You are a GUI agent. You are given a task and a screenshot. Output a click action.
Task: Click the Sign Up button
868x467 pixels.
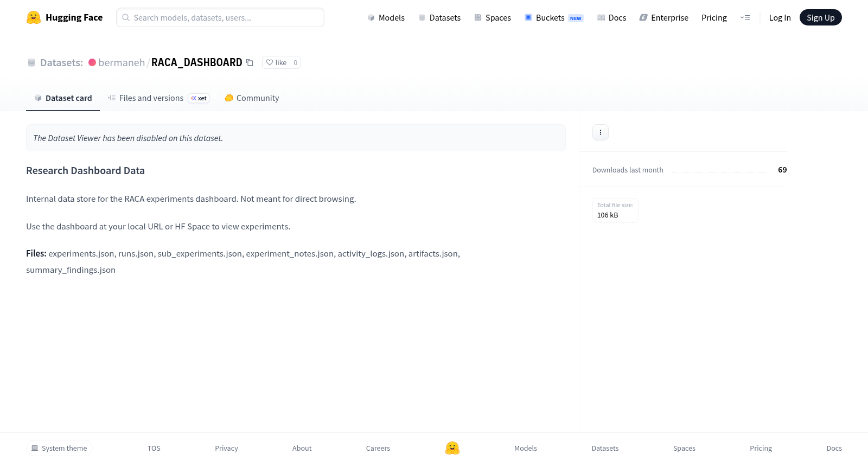coord(820,17)
